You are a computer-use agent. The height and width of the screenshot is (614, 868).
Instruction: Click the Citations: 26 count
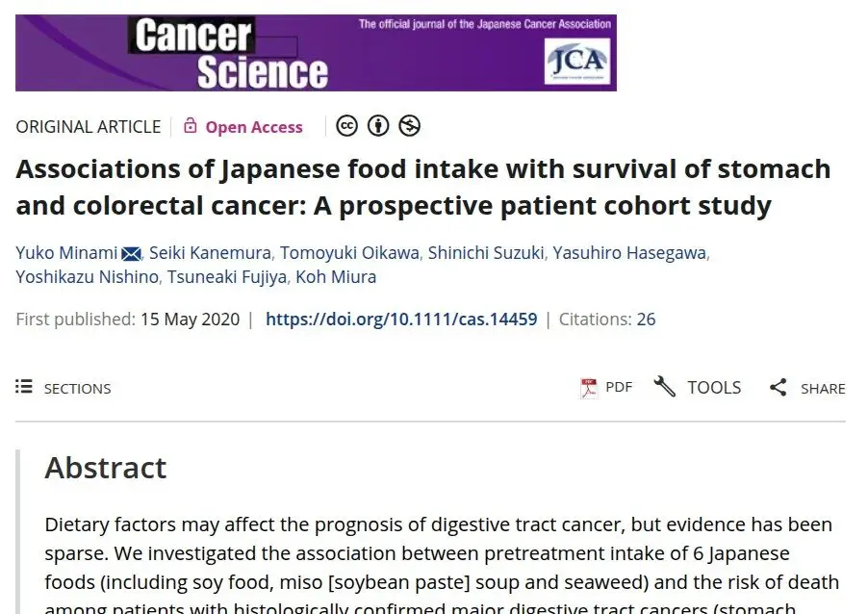[607, 319]
